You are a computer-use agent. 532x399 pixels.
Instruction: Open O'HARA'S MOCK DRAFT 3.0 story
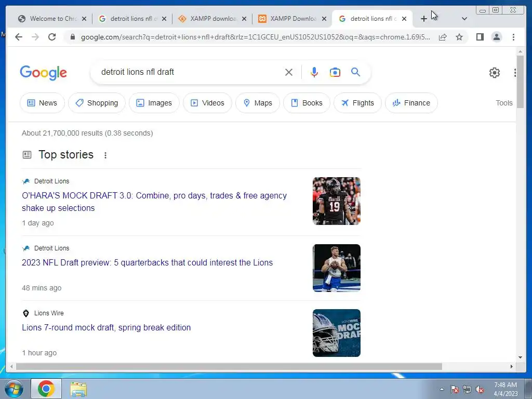click(154, 202)
